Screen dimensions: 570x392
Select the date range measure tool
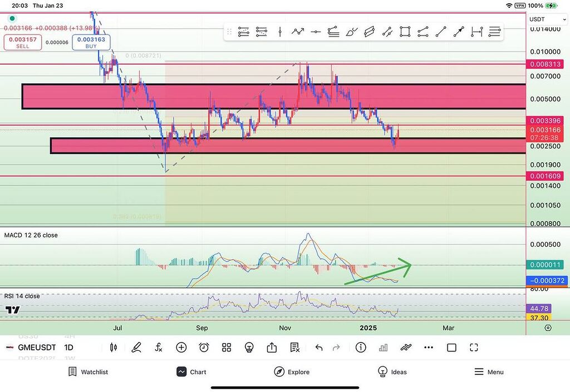coord(476,32)
